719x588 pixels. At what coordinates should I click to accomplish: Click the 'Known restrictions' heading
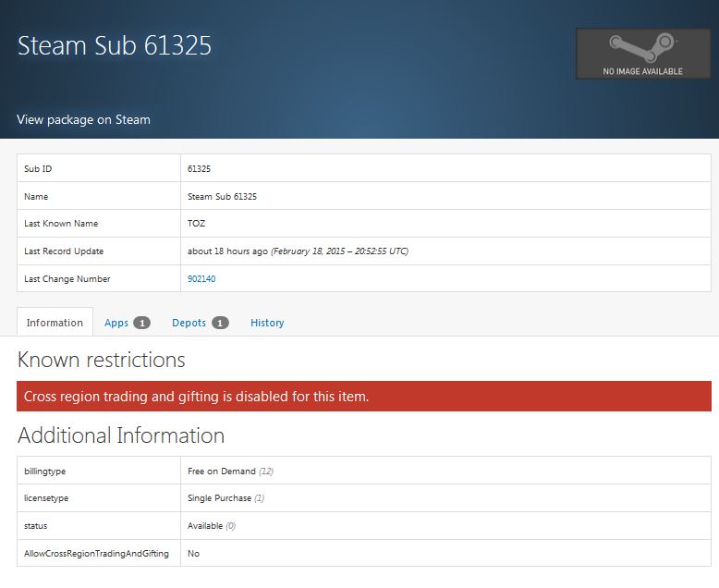(101, 360)
